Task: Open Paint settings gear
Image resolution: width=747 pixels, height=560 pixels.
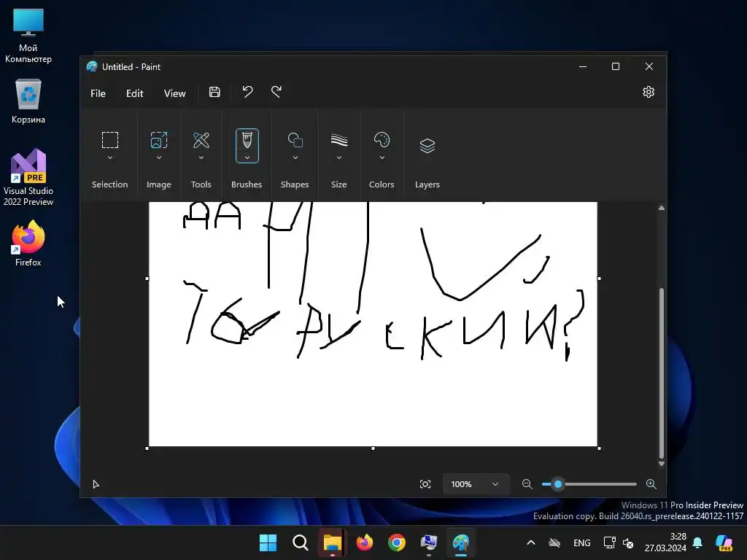Action: (649, 92)
